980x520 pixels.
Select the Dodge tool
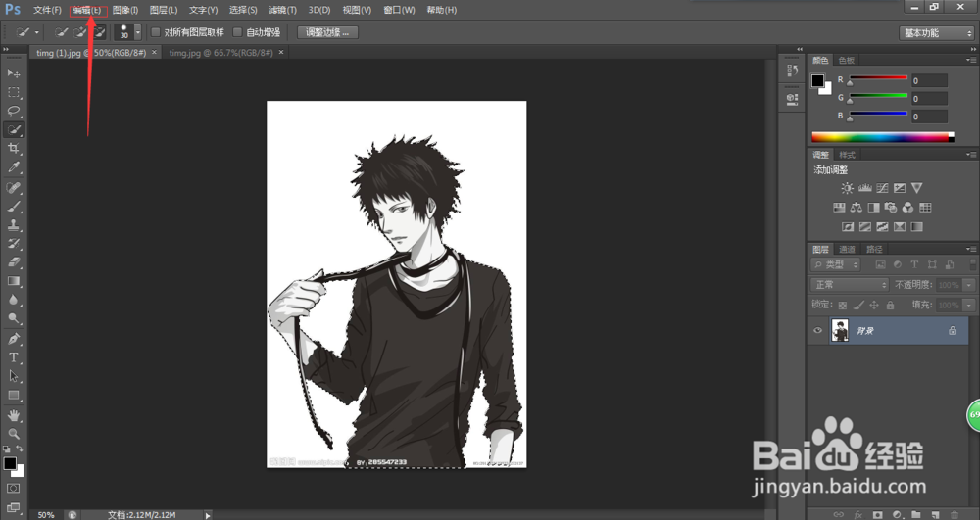(x=13, y=318)
